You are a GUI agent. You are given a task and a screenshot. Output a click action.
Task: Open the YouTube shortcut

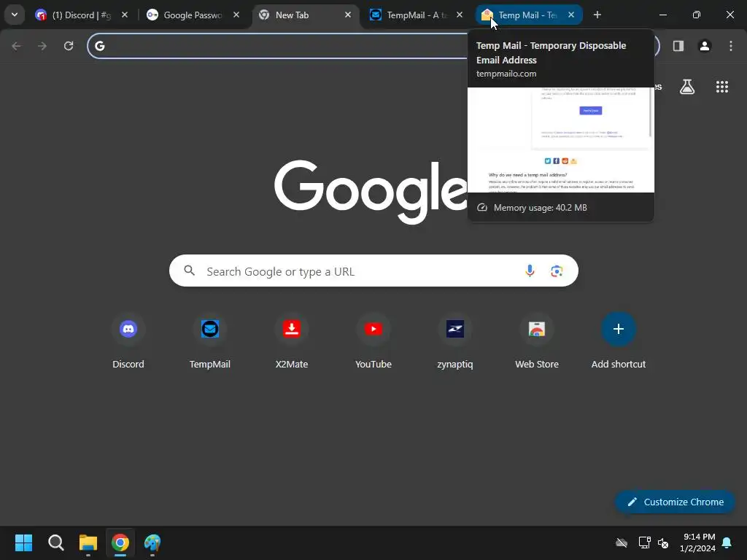coord(373,341)
